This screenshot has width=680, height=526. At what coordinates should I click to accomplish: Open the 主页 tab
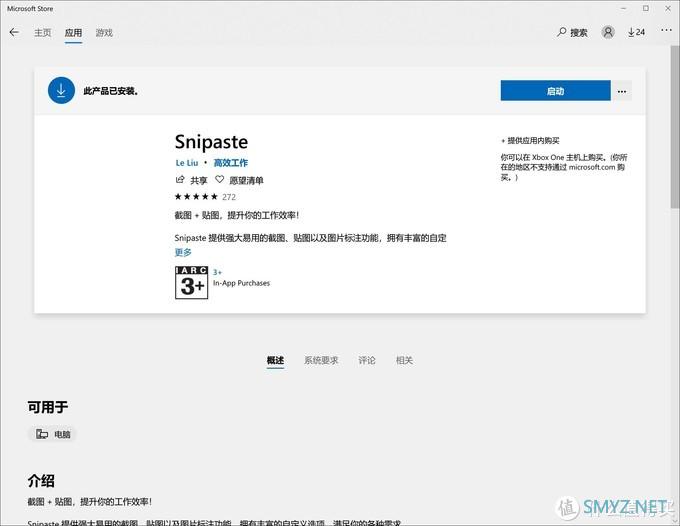(42, 33)
